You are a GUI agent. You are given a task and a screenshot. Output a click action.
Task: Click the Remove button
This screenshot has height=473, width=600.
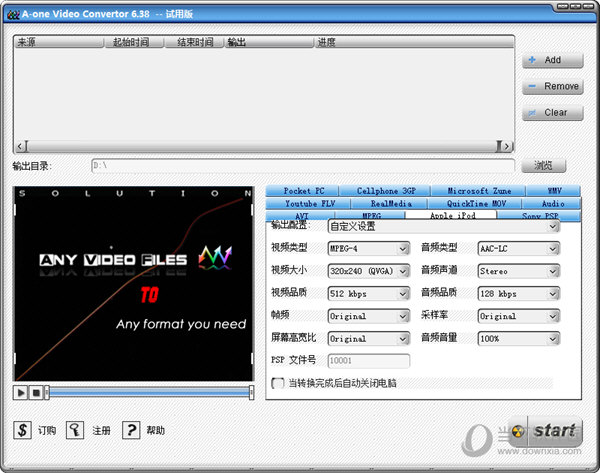(x=553, y=86)
